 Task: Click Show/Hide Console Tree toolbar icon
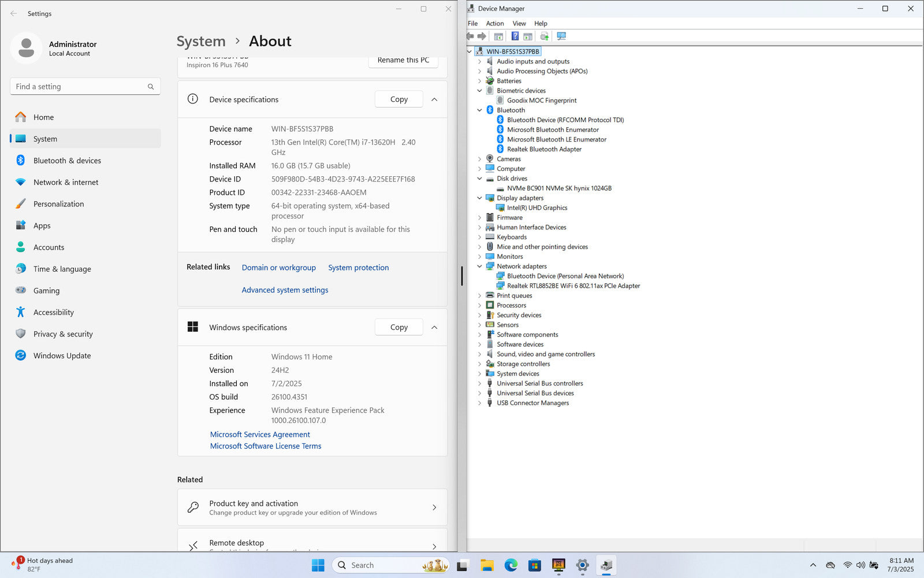[x=498, y=36]
